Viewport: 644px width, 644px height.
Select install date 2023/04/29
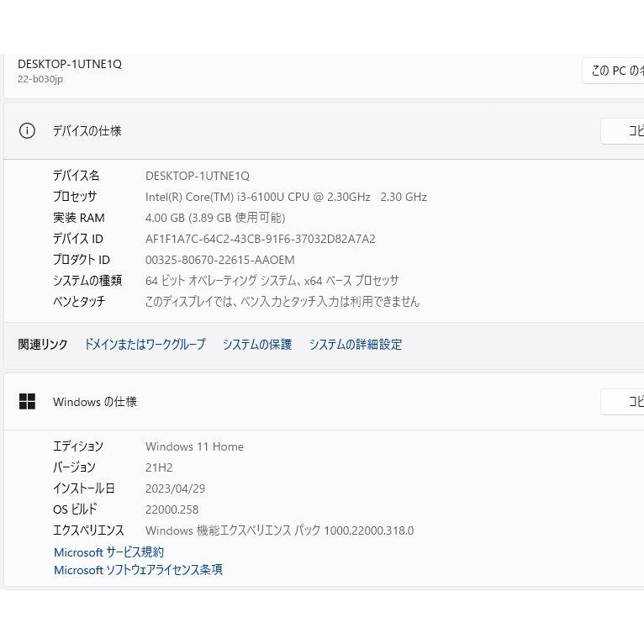point(176,488)
